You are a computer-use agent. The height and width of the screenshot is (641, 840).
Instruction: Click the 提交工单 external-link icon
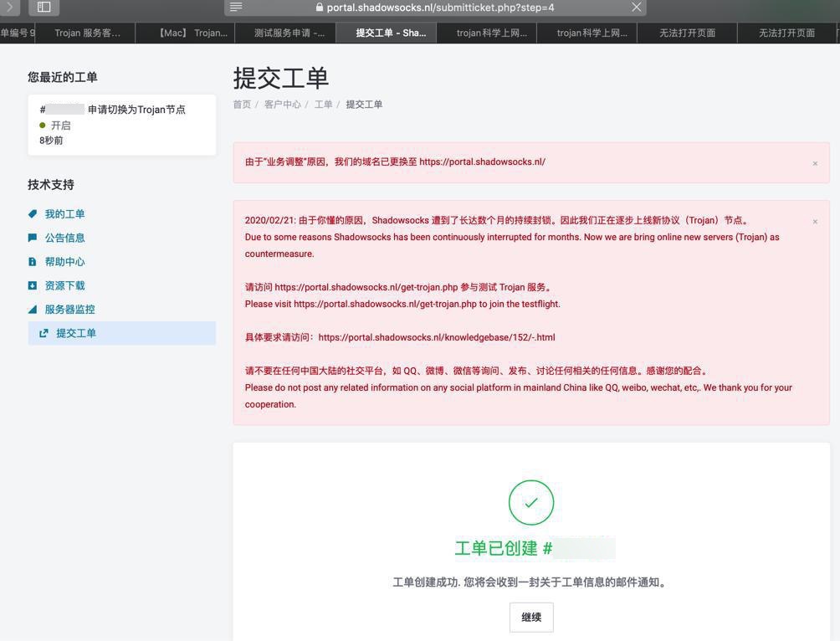click(44, 333)
